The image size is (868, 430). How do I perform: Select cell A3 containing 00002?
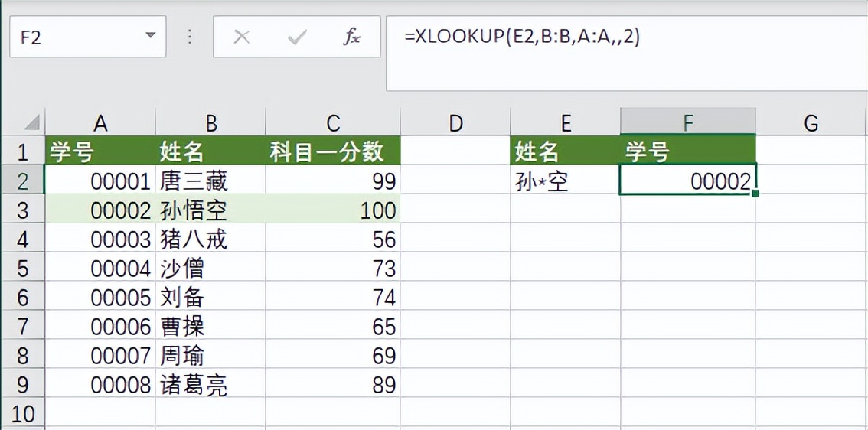pos(100,209)
